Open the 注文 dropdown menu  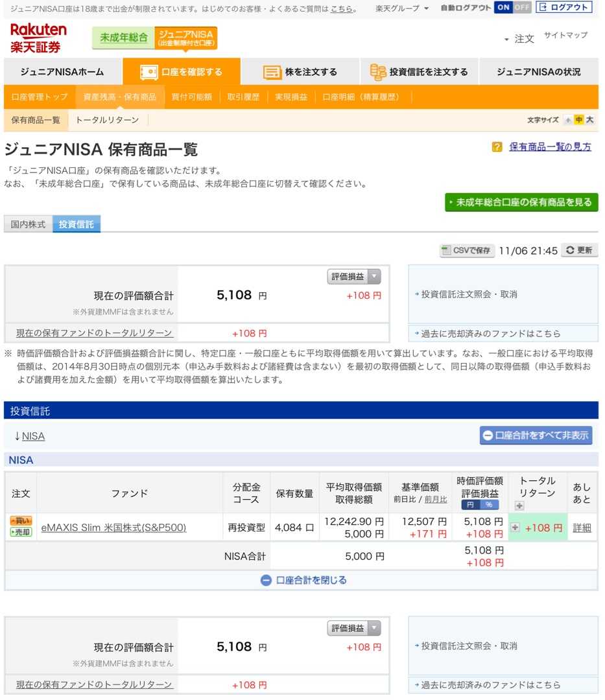click(519, 39)
